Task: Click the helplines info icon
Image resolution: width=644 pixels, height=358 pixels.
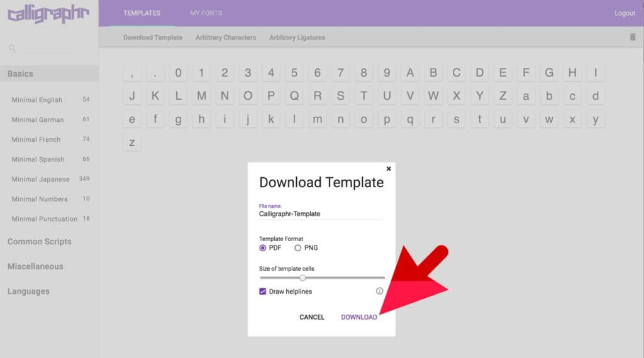Action: (379, 291)
